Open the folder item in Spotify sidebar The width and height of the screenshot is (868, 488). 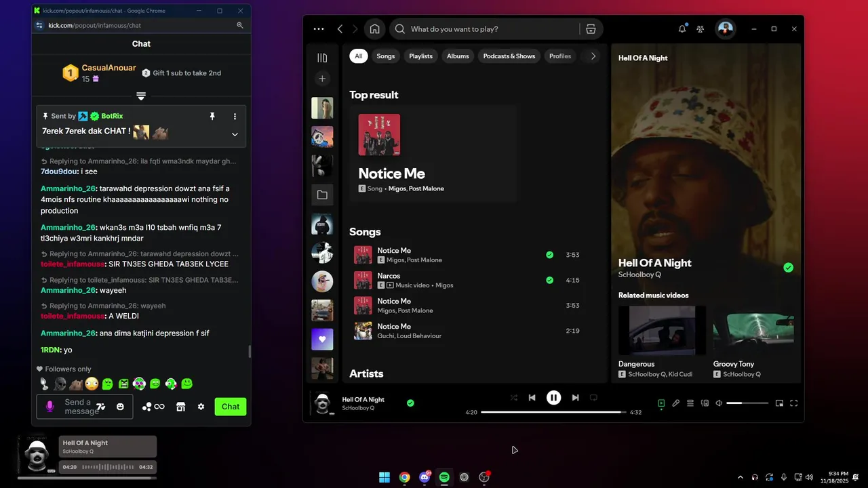(x=322, y=195)
